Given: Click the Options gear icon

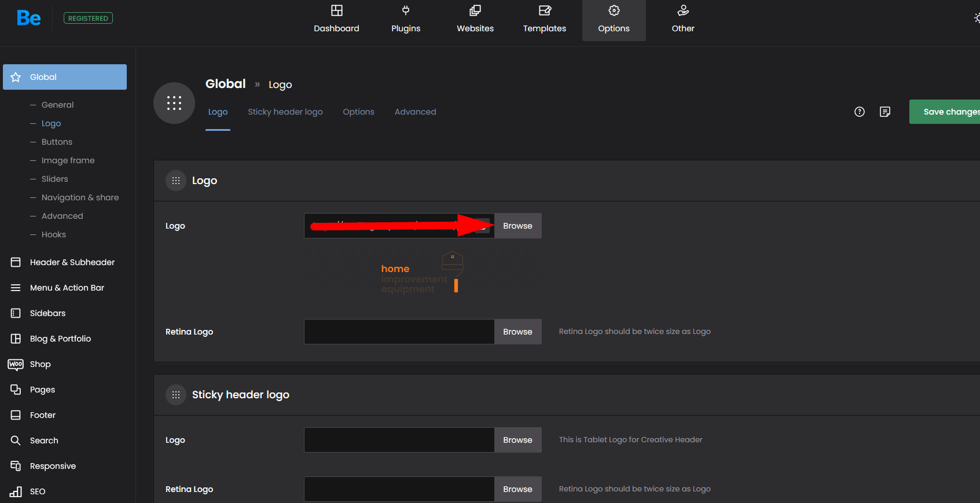Looking at the screenshot, I should (614, 10).
